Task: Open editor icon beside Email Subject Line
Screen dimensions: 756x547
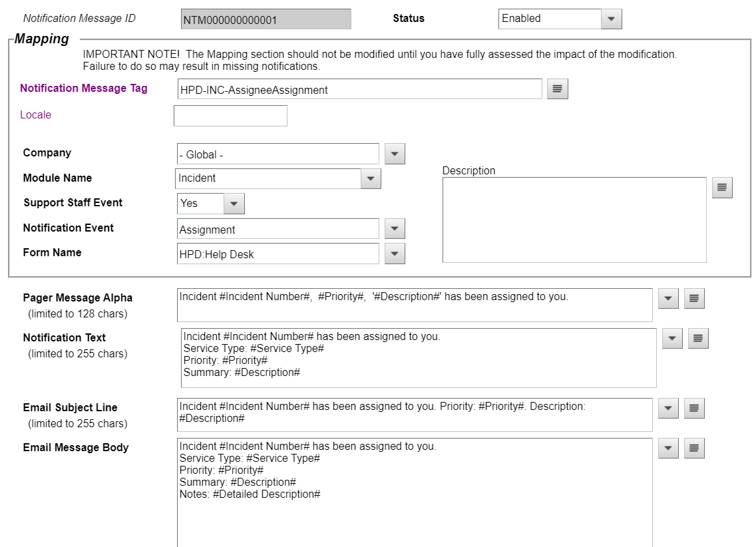Action: point(694,409)
